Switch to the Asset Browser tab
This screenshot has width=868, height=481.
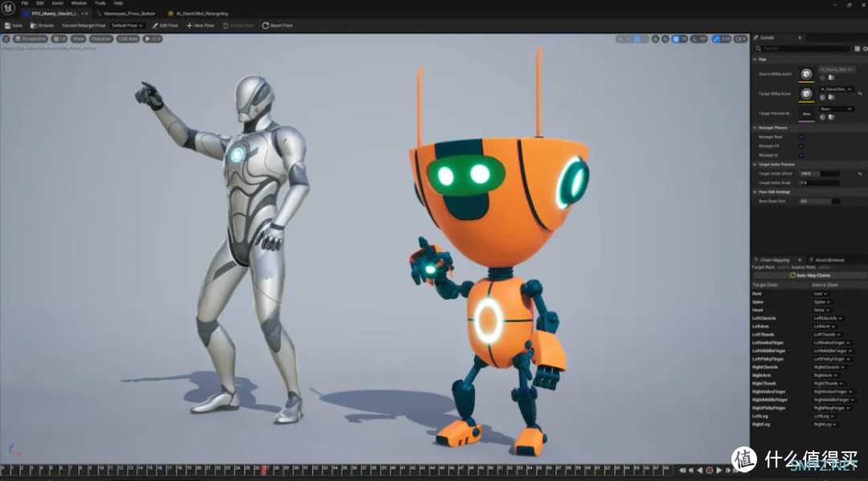pos(829,260)
